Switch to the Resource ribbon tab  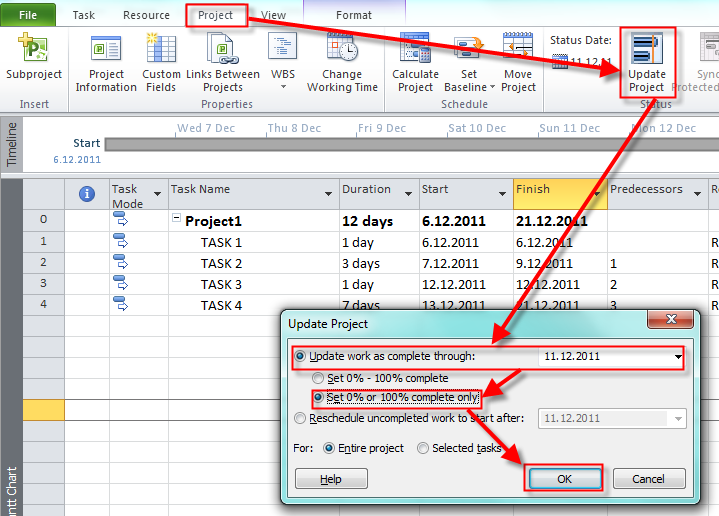146,15
